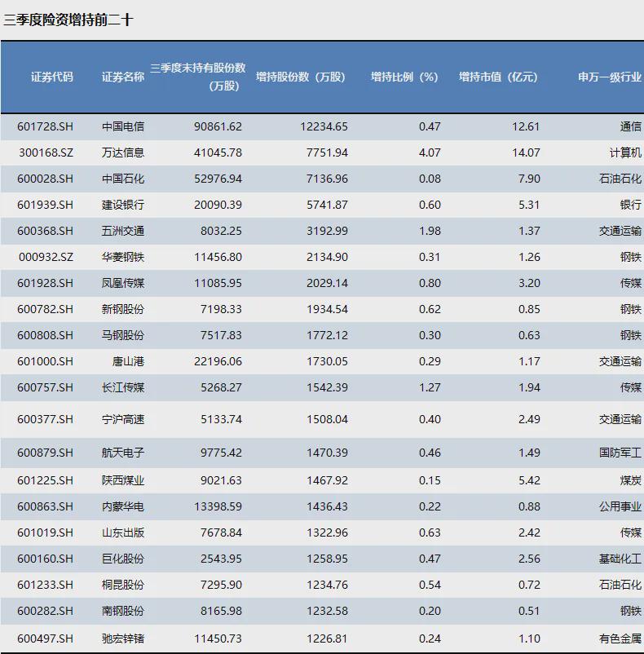Click the 证券名称 column header
Viewport: 644px width, 654px height.
click(x=123, y=77)
